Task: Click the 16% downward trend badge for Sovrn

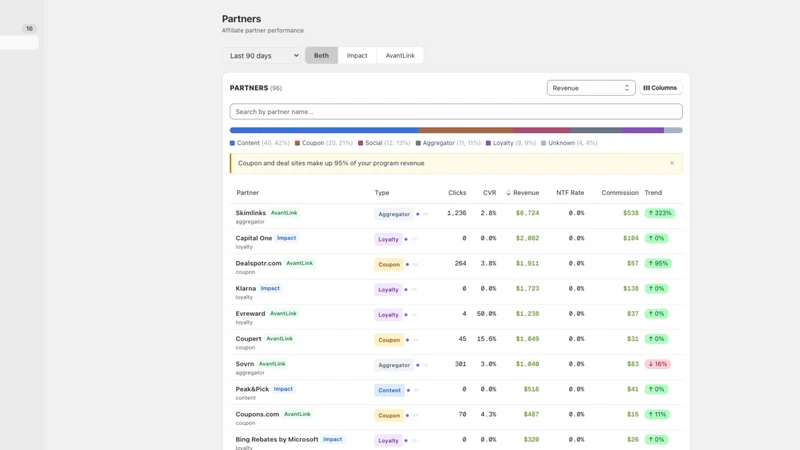Action: coord(658,364)
